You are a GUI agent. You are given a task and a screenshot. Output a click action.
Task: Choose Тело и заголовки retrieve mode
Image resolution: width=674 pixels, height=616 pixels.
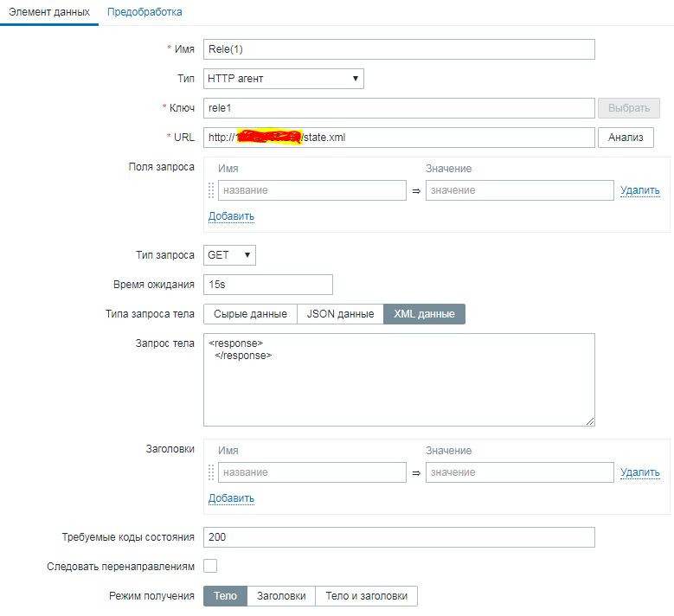coord(366,596)
